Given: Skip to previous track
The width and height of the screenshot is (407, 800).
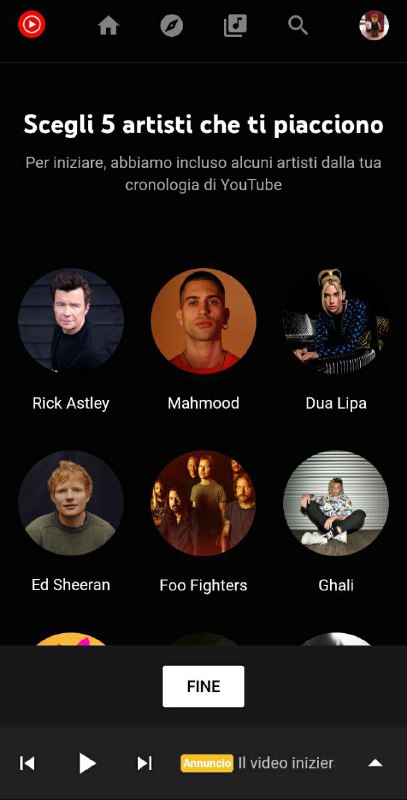Looking at the screenshot, I should 27,763.
